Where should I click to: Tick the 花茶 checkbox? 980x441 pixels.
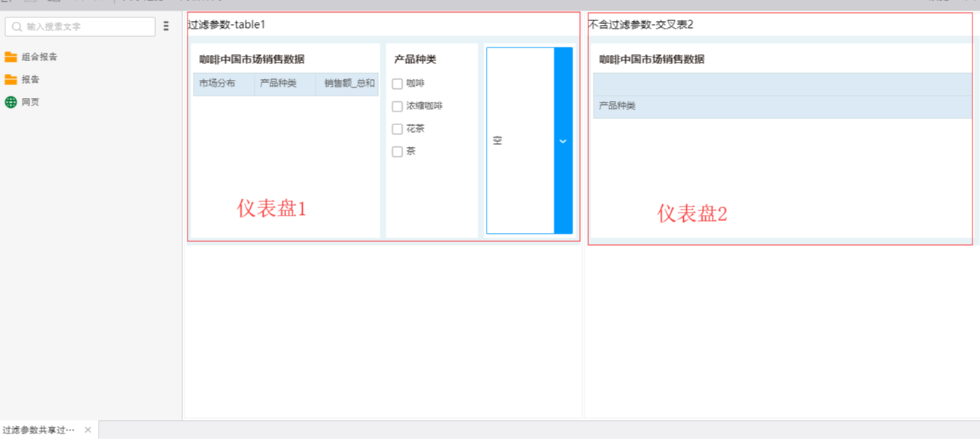pos(397,129)
